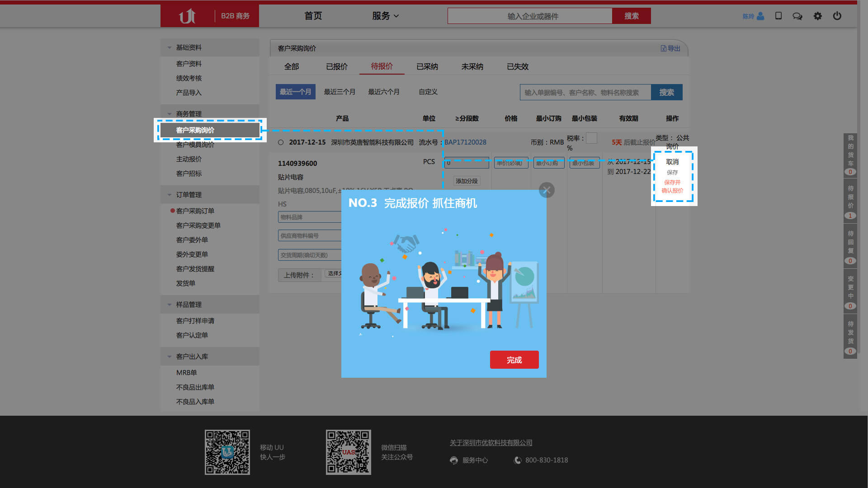Open the settings gear icon
The image size is (868, 488).
(x=817, y=16)
